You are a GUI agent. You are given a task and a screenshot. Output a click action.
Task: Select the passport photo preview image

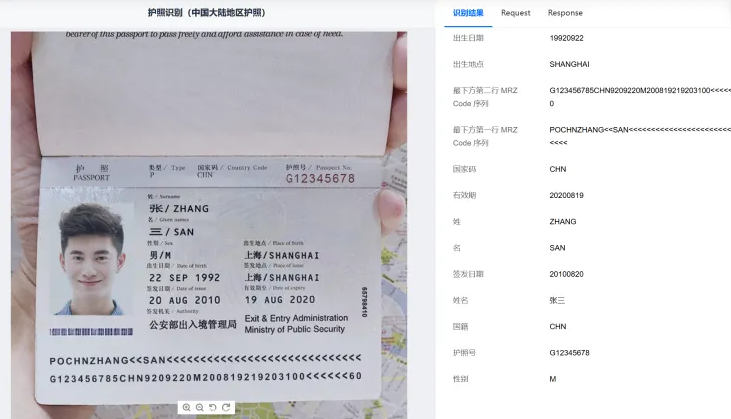[209, 225]
